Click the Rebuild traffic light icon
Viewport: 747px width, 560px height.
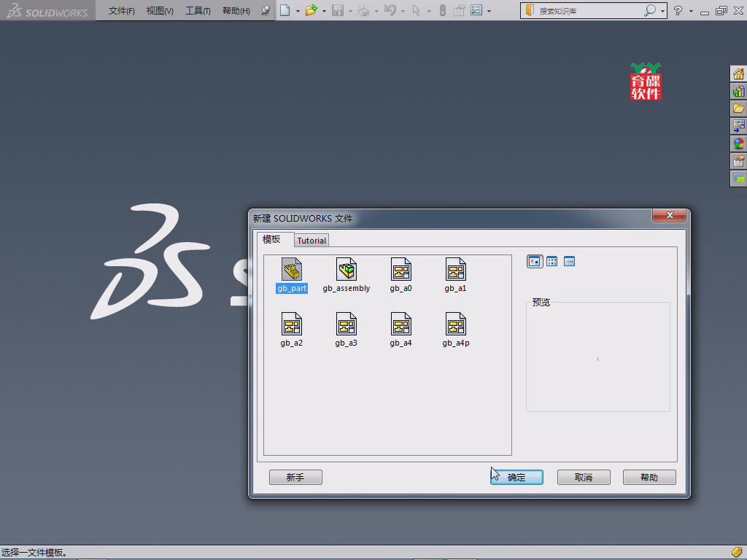[443, 10]
